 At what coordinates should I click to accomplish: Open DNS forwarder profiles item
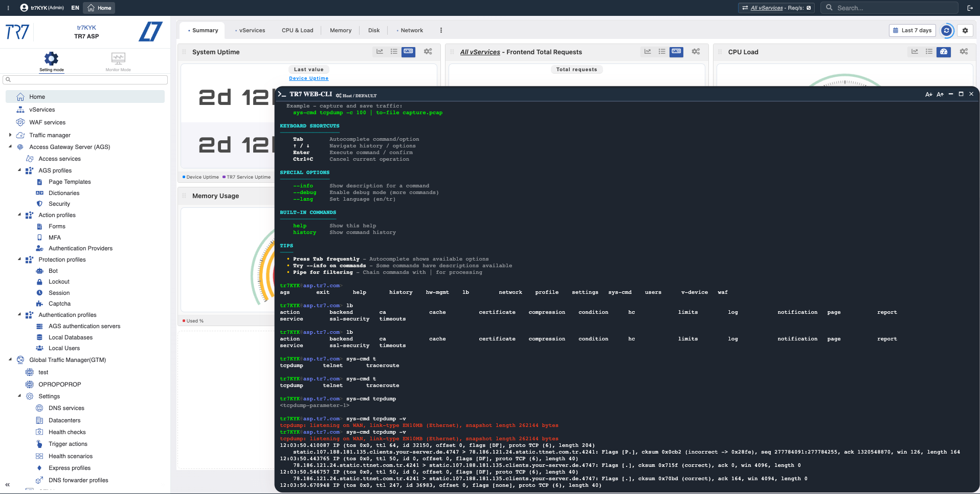[78, 480]
